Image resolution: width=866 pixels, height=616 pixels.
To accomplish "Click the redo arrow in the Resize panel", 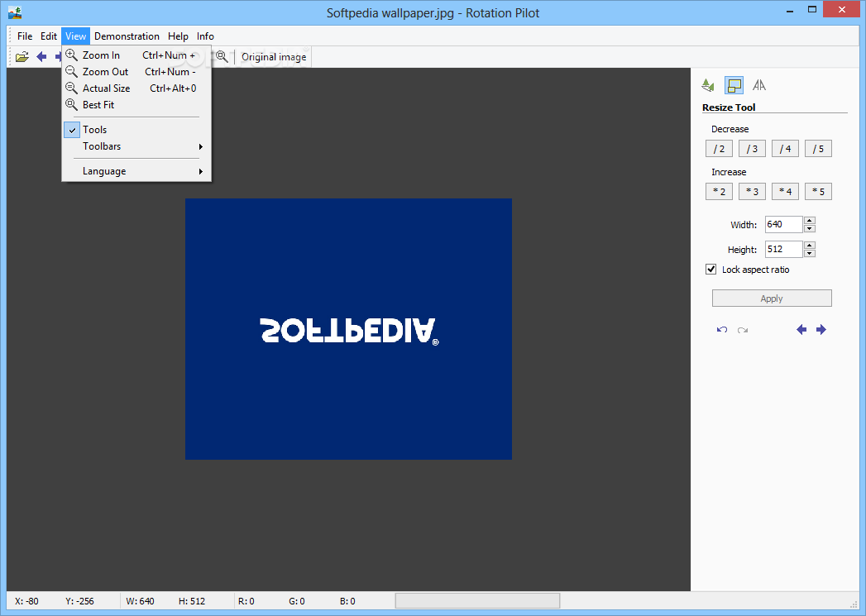I will point(743,330).
